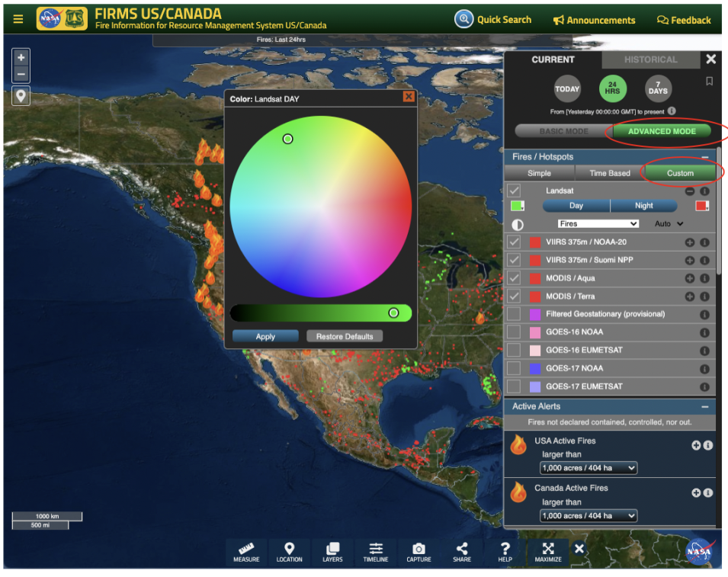Toggle VIIRS 375m / Suomi NPP checkbox
This screenshot has height=577, width=728.
pyautogui.click(x=514, y=260)
